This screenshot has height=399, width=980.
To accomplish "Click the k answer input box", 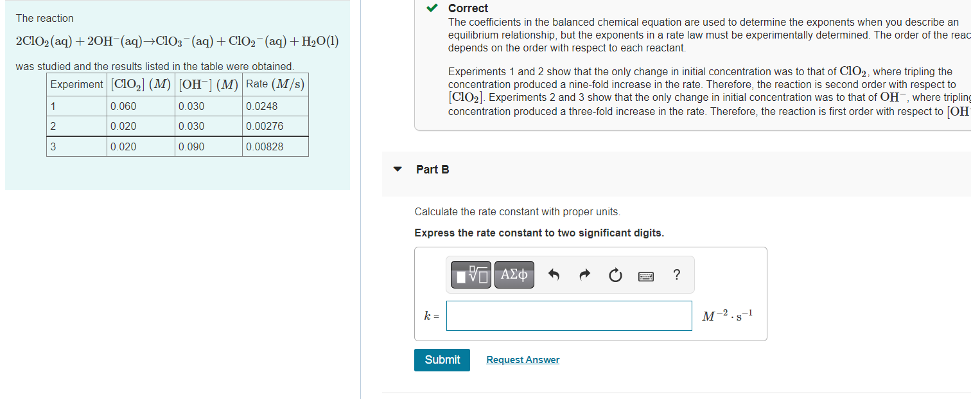I will point(569,315).
